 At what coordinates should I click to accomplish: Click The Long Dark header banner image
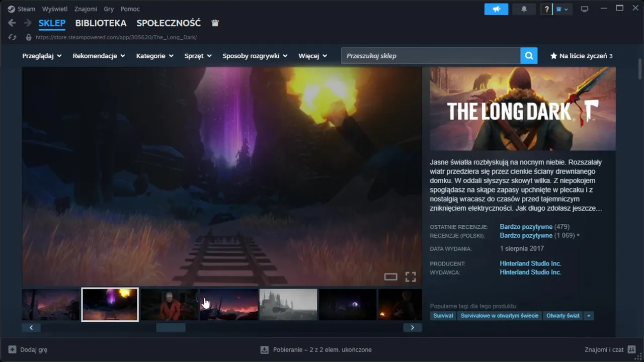click(x=523, y=109)
